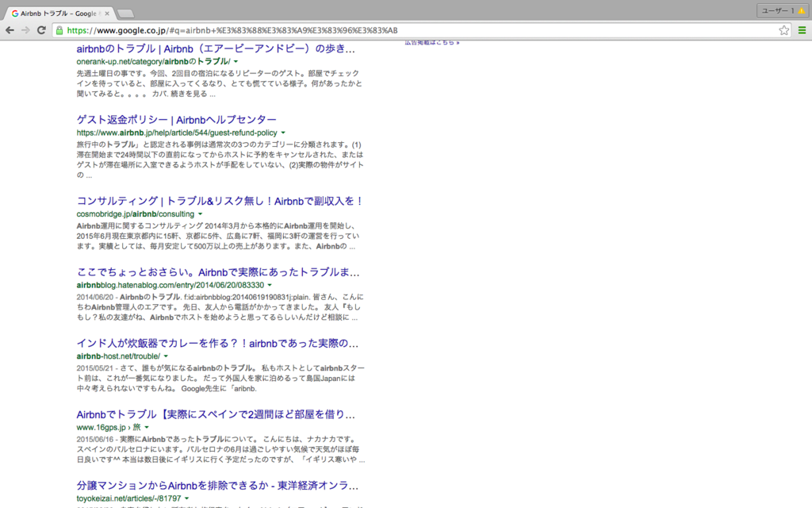Open 分譲マンションからAirbnbを排除できるか result

tap(217, 485)
